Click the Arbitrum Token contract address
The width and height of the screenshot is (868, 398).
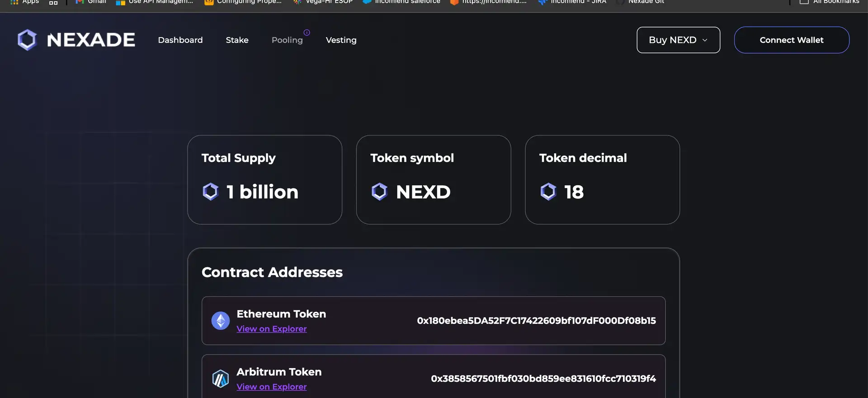click(x=543, y=379)
